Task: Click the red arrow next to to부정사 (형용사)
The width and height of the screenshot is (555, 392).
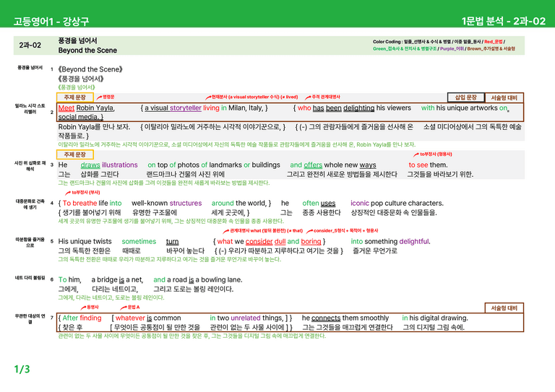Action: 416,154
